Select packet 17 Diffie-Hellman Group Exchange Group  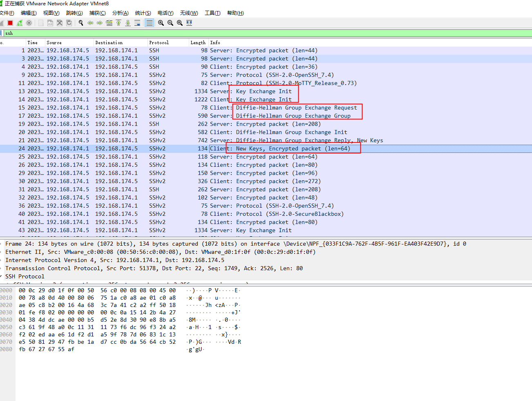point(266,116)
